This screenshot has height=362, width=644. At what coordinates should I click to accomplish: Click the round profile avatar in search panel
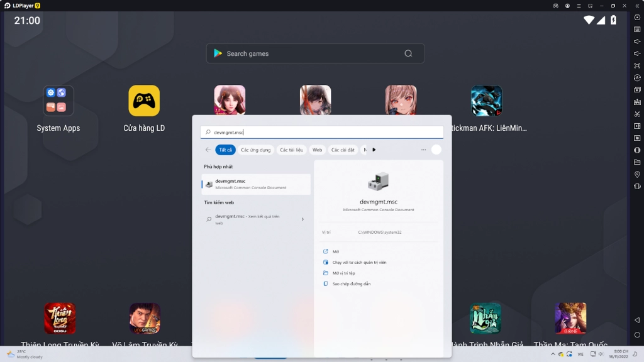(436, 150)
